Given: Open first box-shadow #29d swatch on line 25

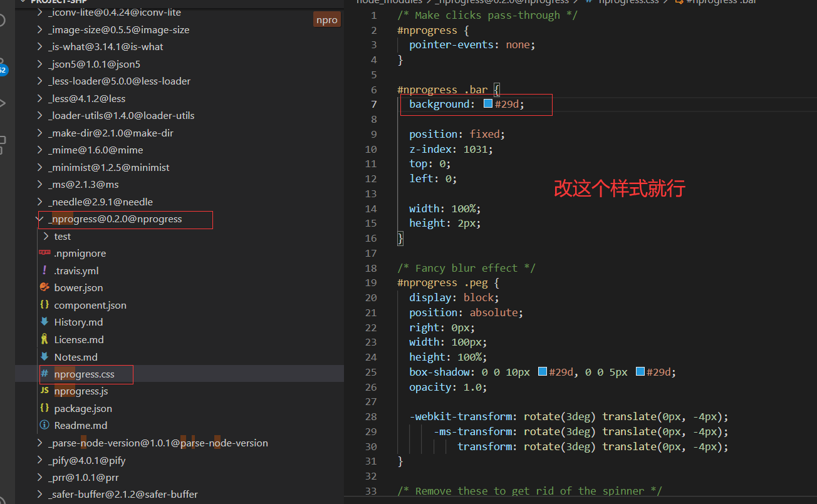Looking at the screenshot, I should click(543, 372).
